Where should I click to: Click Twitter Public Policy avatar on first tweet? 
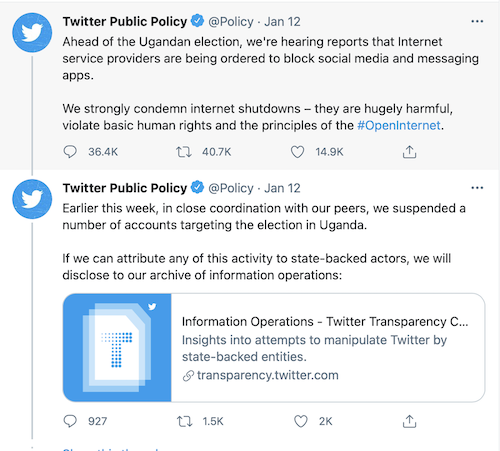click(x=32, y=33)
